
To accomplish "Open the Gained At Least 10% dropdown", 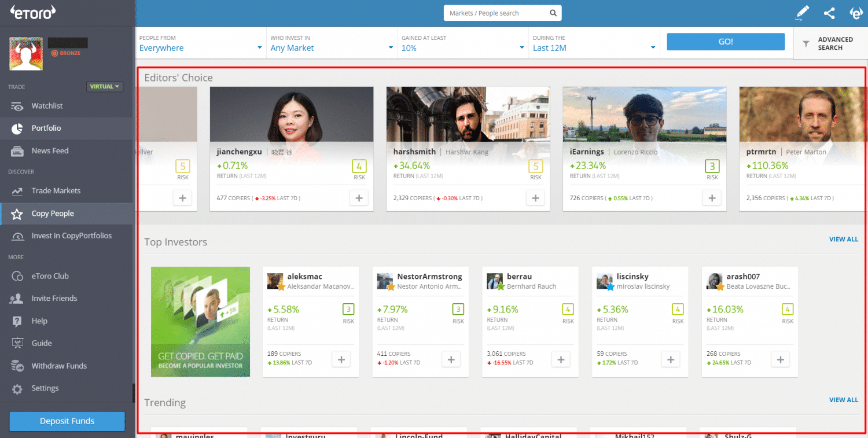I will click(463, 43).
